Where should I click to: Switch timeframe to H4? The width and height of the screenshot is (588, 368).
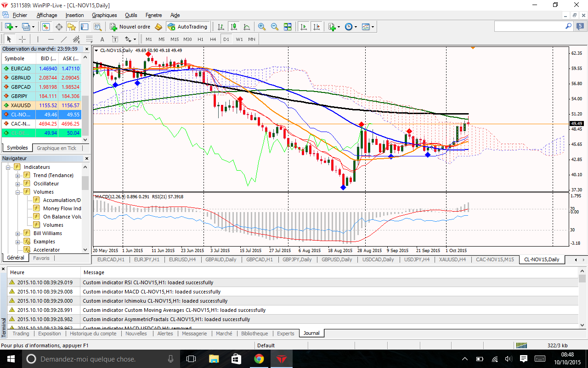(213, 39)
